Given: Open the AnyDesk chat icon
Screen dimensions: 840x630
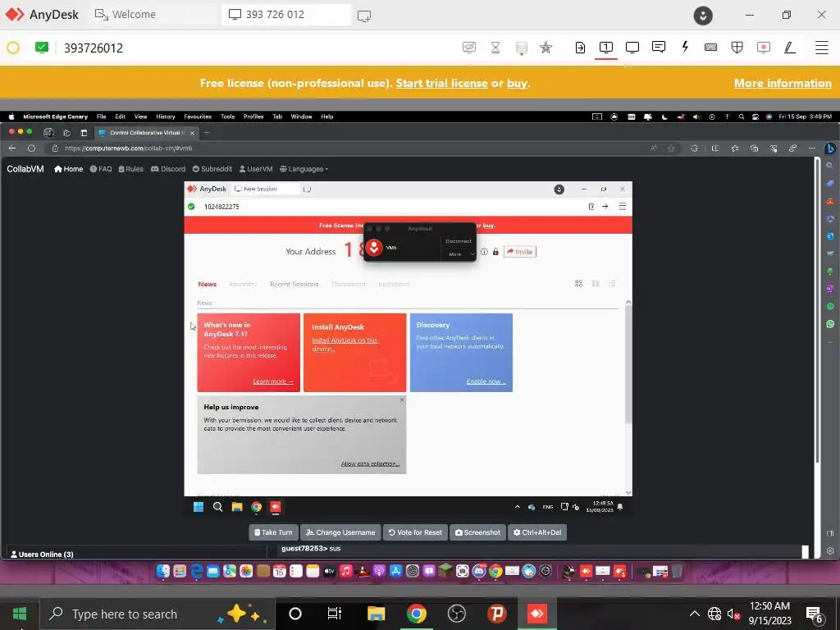Looking at the screenshot, I should click(659, 47).
